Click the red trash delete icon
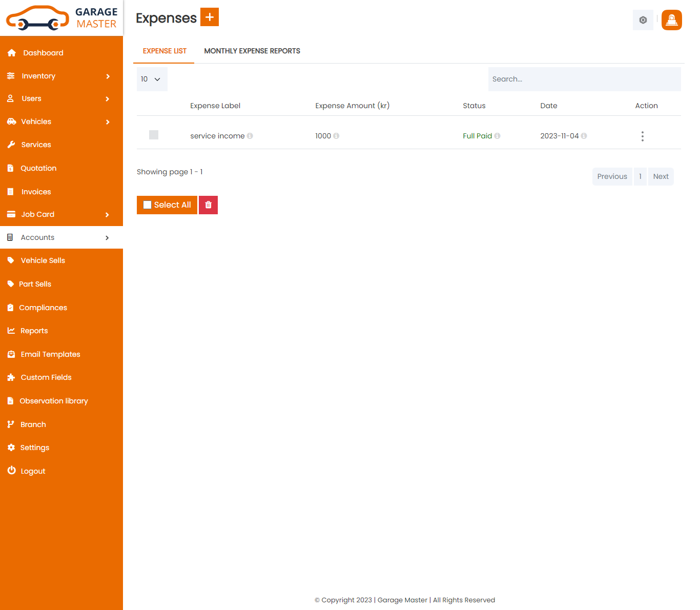The image size is (700, 610). pyautogui.click(x=208, y=205)
